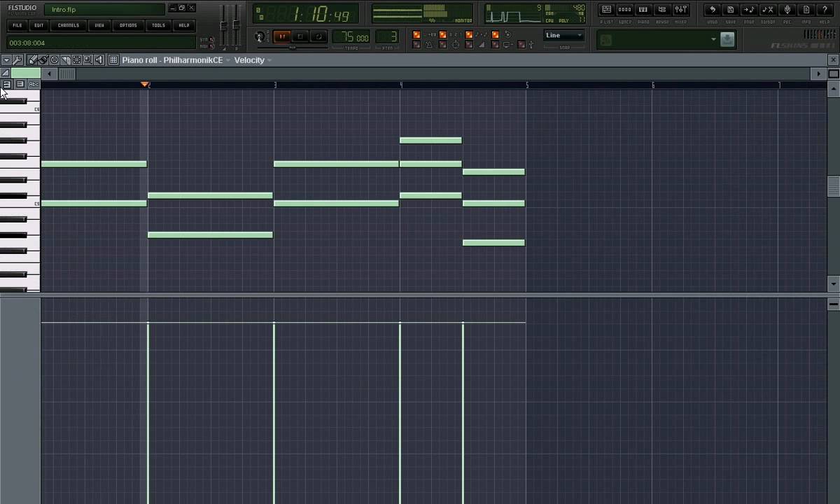The image size is (840, 504).
Task: Click the Abc note labels icon
Action: [x=34, y=84]
